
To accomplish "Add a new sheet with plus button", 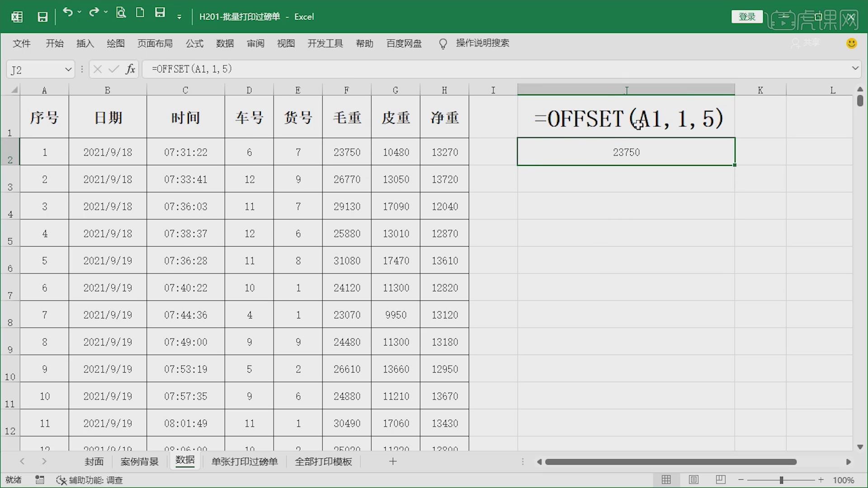I will point(393,461).
